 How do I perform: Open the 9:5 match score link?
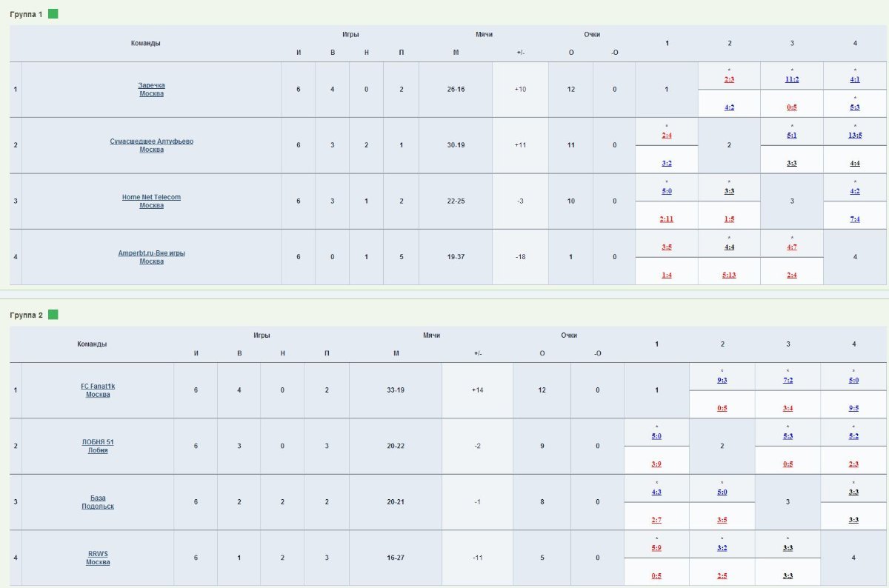(x=854, y=408)
